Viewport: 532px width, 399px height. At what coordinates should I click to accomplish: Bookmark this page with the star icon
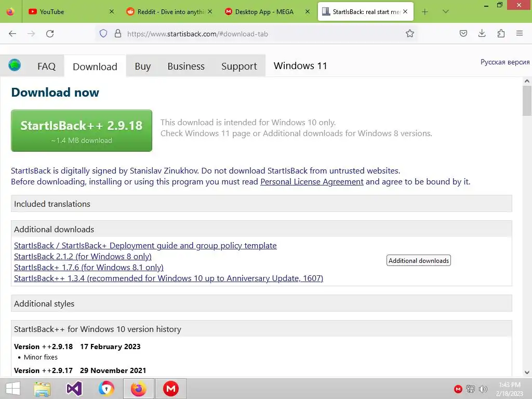coord(410,33)
